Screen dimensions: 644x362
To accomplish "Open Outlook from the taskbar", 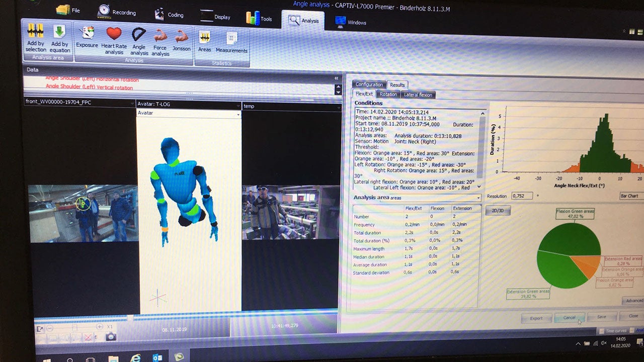I will 157,357.
